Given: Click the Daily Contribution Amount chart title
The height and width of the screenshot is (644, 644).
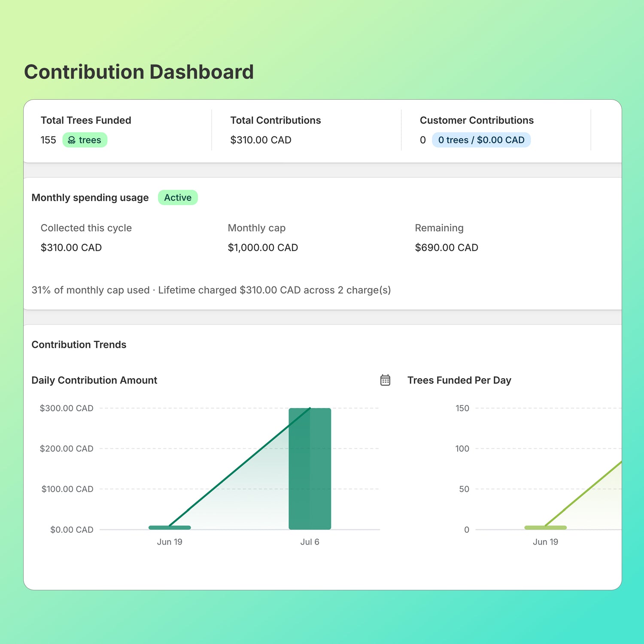Looking at the screenshot, I should point(94,380).
